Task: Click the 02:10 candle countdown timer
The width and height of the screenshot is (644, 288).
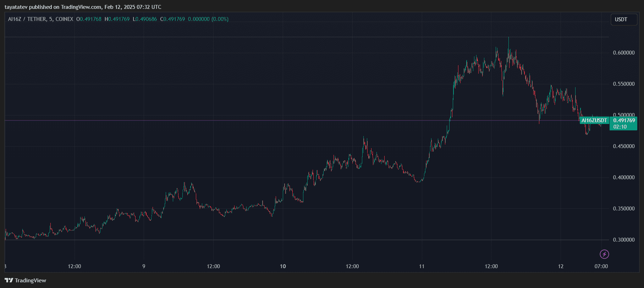Action: 620,127
